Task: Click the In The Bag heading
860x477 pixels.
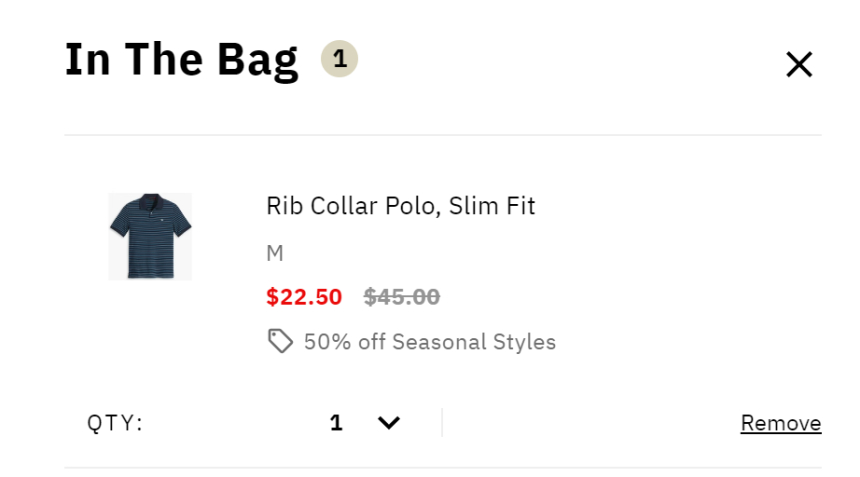Action: pos(181,60)
